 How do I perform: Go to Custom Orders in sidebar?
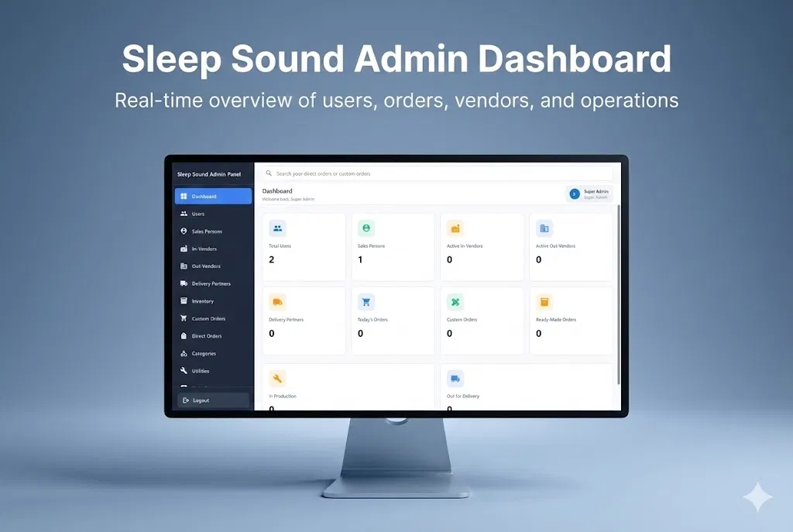coord(213,318)
